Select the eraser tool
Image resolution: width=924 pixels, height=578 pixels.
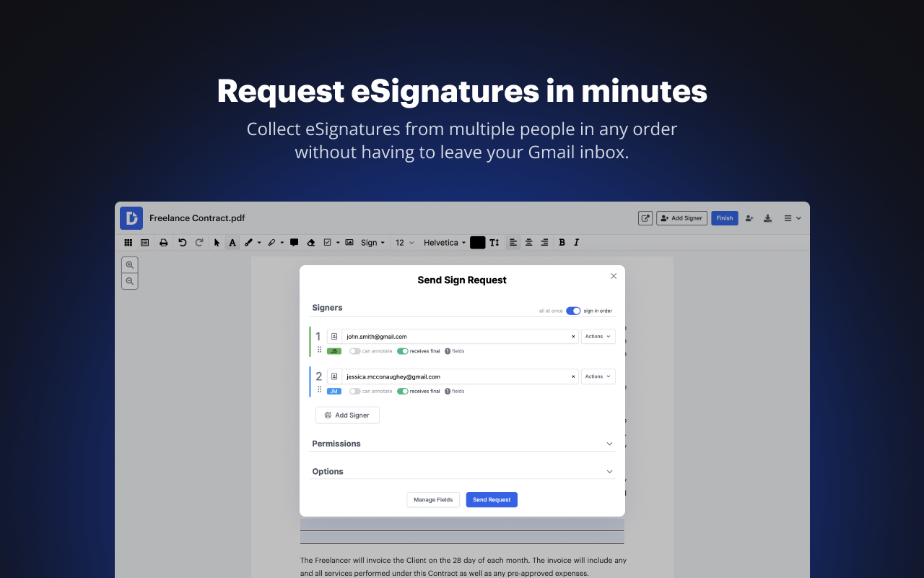click(311, 243)
